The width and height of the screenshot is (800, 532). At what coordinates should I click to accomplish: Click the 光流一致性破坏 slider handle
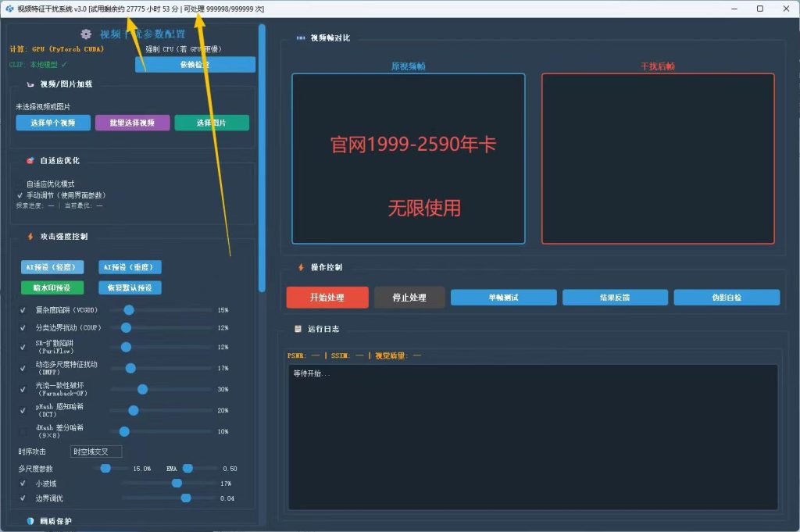point(142,389)
